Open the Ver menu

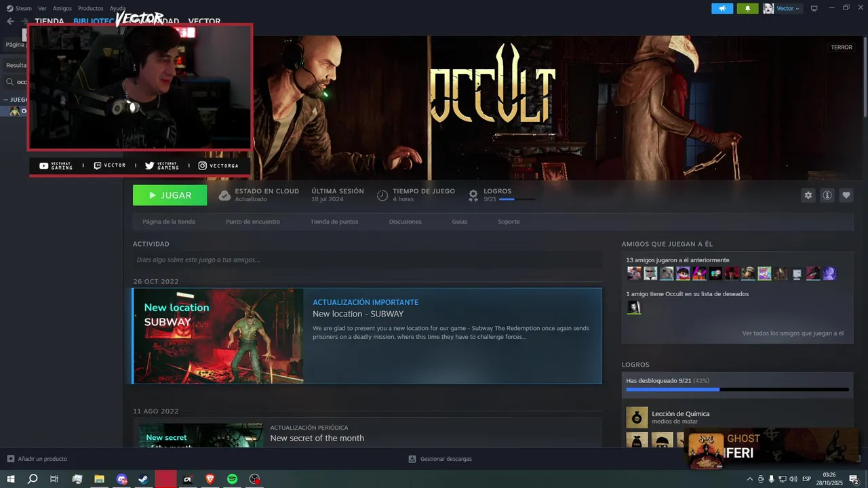[42, 8]
